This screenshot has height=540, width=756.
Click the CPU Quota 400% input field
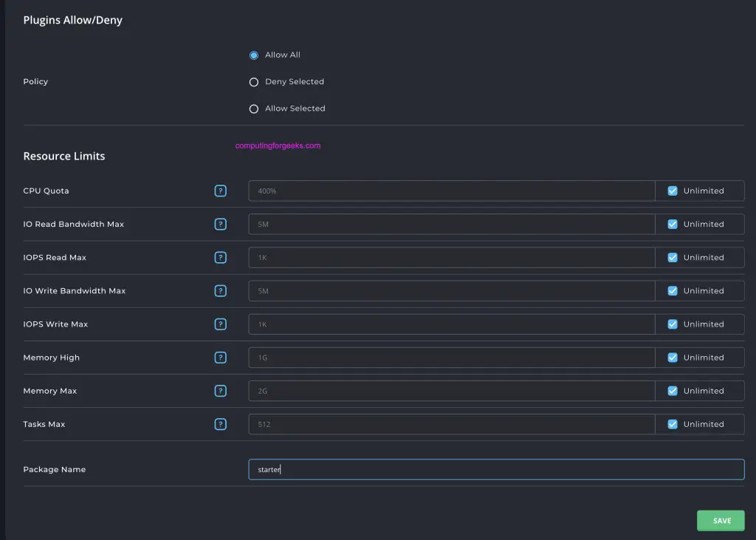(452, 191)
